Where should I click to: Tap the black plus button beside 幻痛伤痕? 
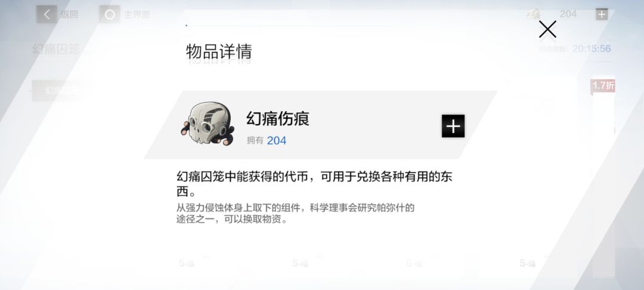coord(453,126)
